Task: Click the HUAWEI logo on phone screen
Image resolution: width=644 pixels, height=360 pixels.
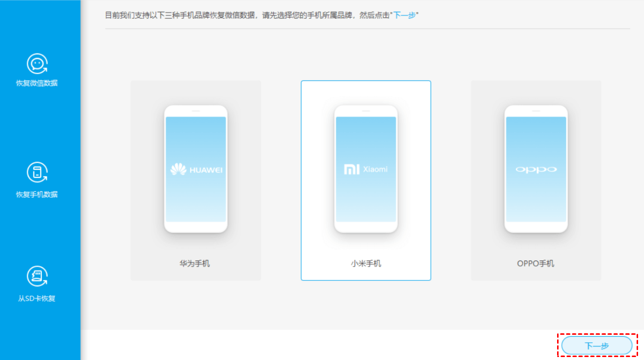Action: (x=196, y=170)
